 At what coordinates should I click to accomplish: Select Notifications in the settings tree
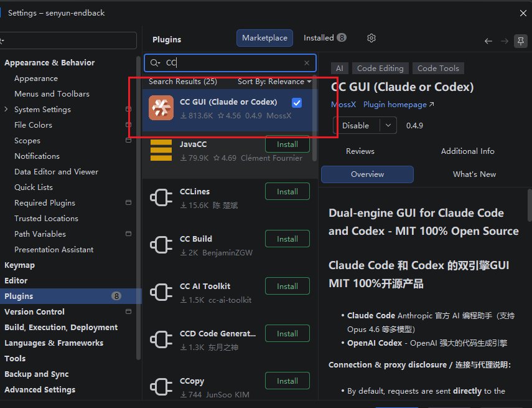click(x=37, y=156)
